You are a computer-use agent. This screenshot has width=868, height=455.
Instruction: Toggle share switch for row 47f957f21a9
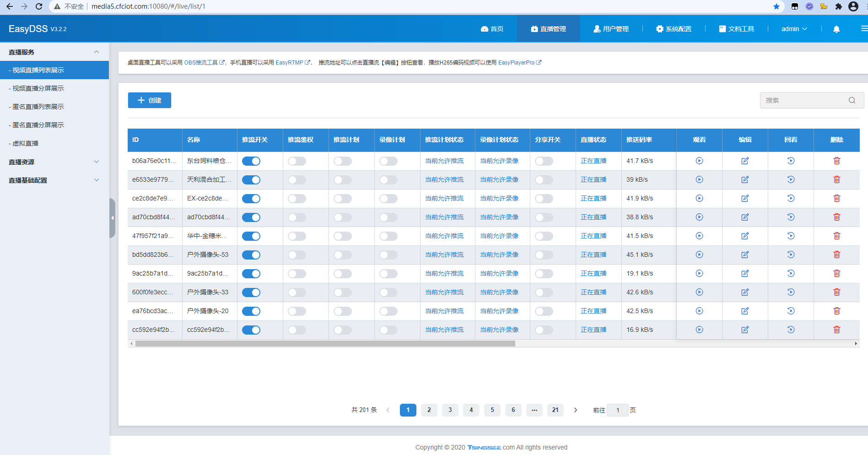[544, 236]
